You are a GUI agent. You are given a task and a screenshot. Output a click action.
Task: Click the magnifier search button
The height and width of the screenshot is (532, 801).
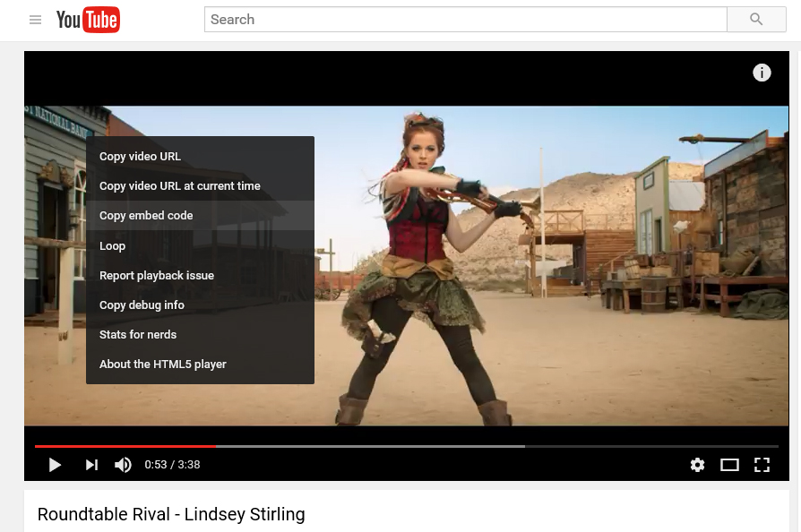[756, 20]
